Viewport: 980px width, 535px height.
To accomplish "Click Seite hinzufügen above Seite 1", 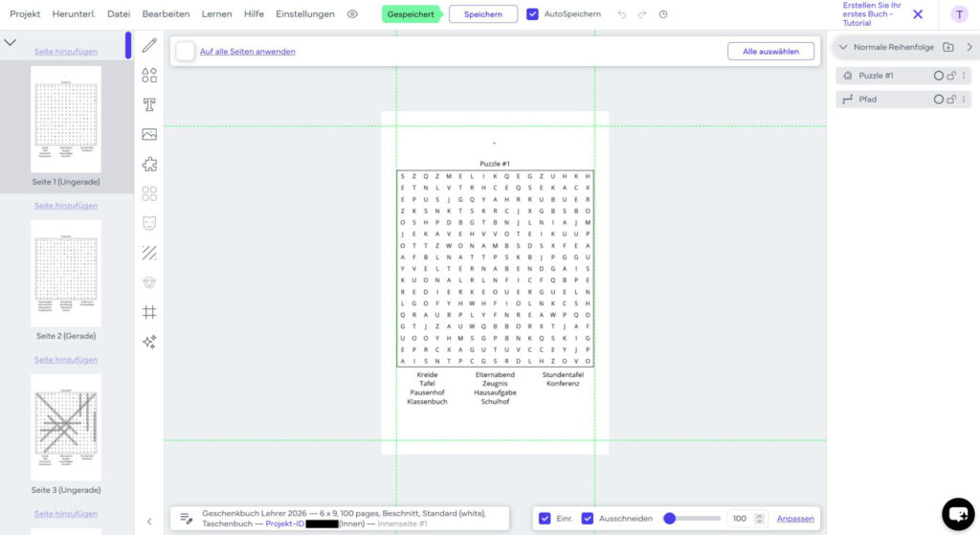I will pos(66,52).
